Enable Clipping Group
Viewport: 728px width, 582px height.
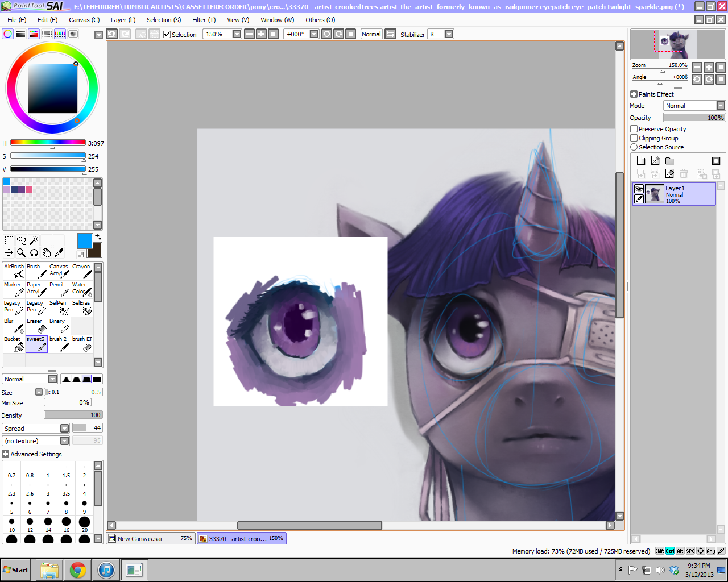(634, 138)
